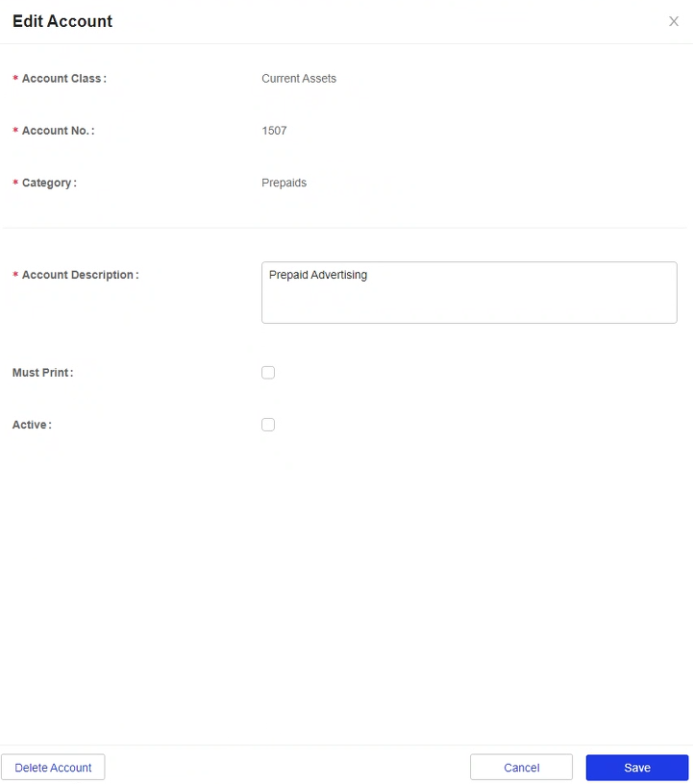The height and width of the screenshot is (784, 693).
Task: Click the account number 1507
Action: [x=274, y=131]
